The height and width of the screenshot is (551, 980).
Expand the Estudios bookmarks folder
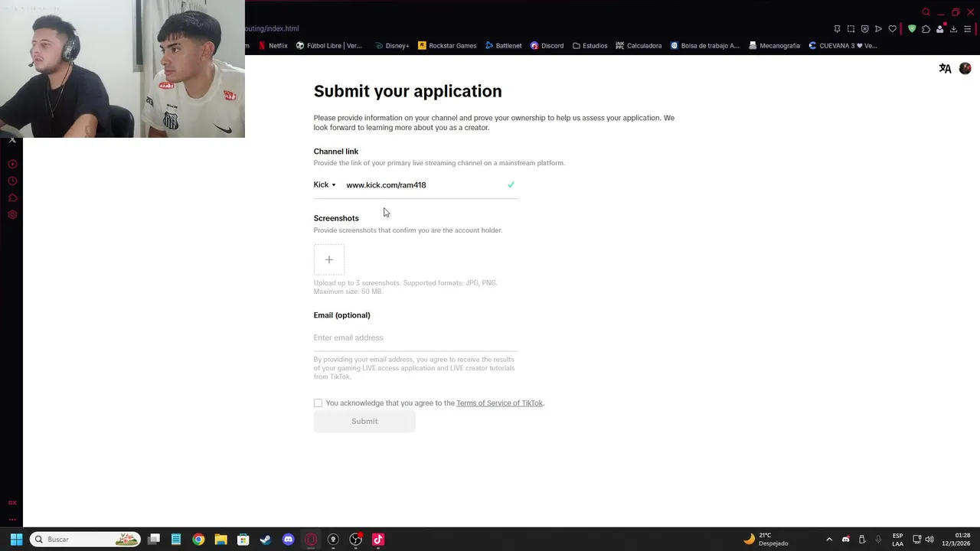pyautogui.click(x=590, y=45)
